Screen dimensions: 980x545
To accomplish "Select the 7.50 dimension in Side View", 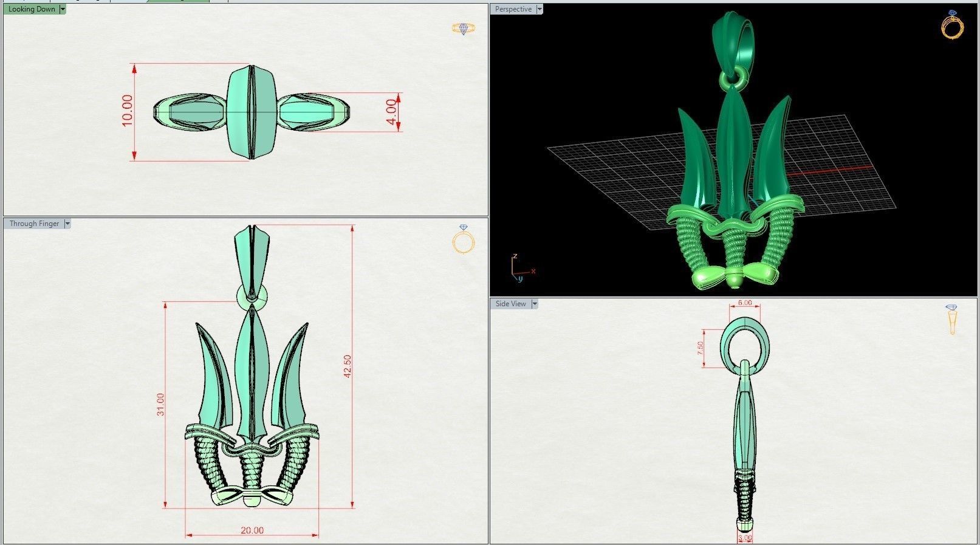I will pos(700,348).
